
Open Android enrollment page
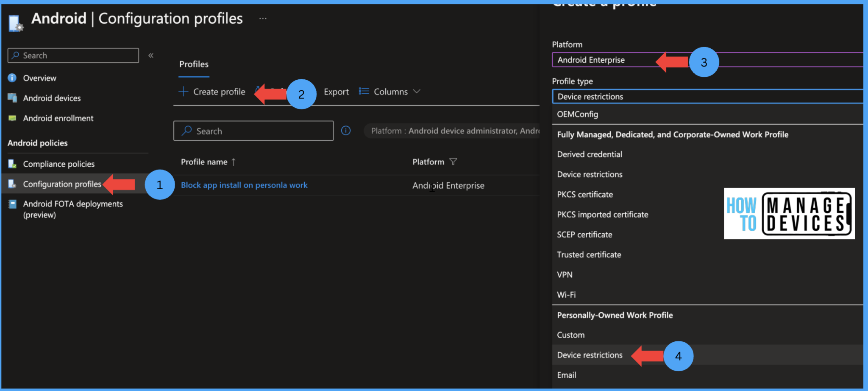pyautogui.click(x=58, y=118)
